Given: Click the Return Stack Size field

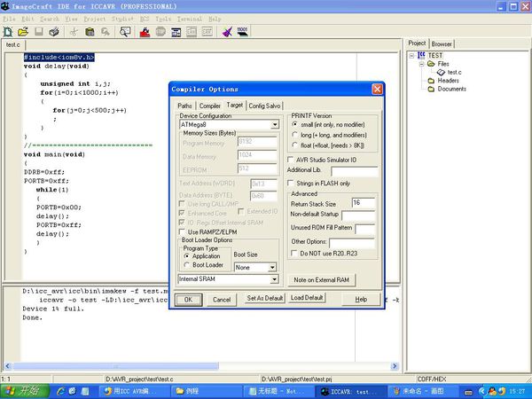Looking at the screenshot, I should click(363, 203).
